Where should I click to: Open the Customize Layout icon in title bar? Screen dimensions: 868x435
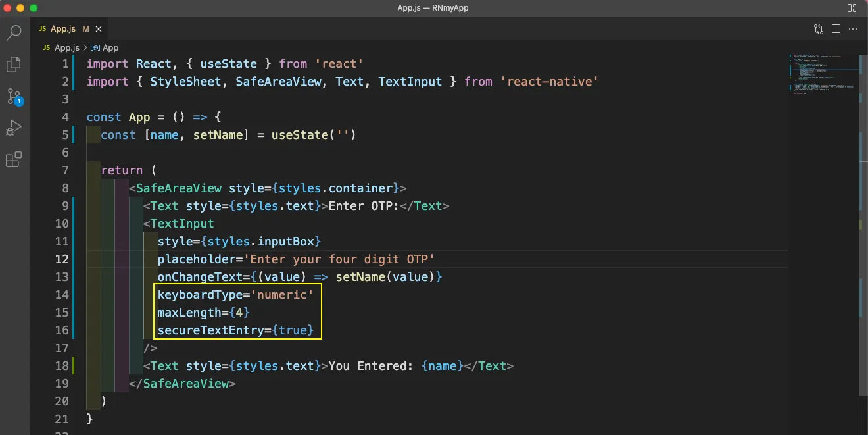pos(852,8)
